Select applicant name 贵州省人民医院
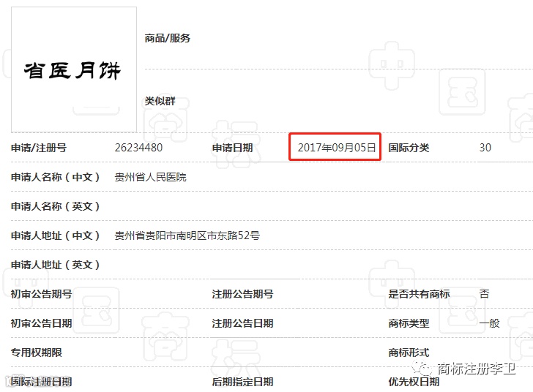The image size is (533, 392). [151, 177]
